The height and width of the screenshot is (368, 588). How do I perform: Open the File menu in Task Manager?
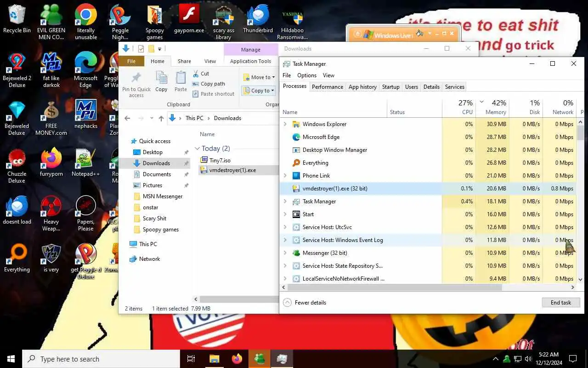pos(287,75)
